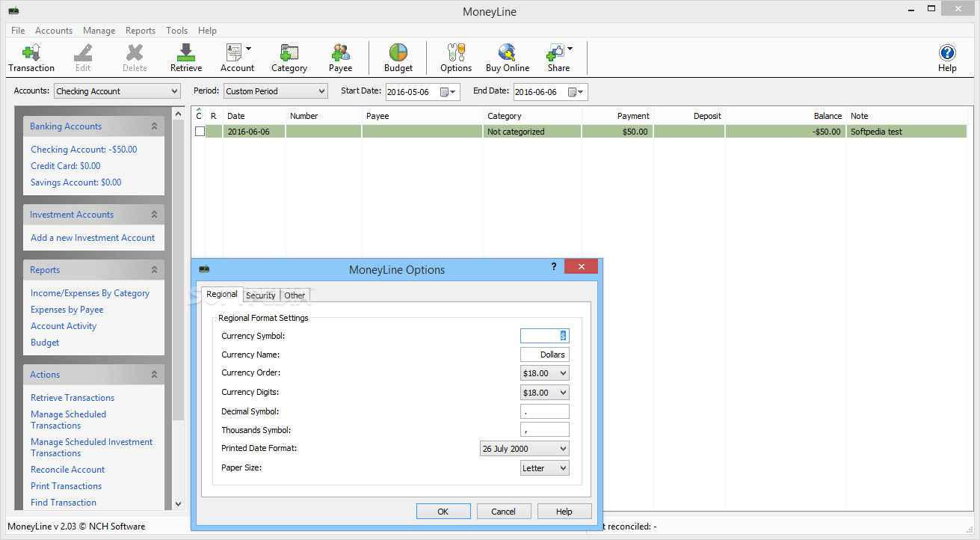
Task: Select the Softpedia test note cell
Action: 907,132
